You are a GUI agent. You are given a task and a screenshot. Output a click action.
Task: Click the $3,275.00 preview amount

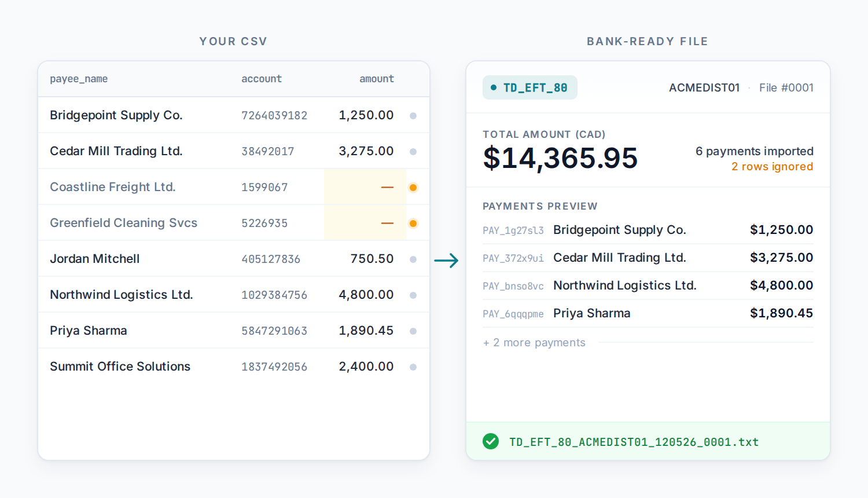click(782, 258)
